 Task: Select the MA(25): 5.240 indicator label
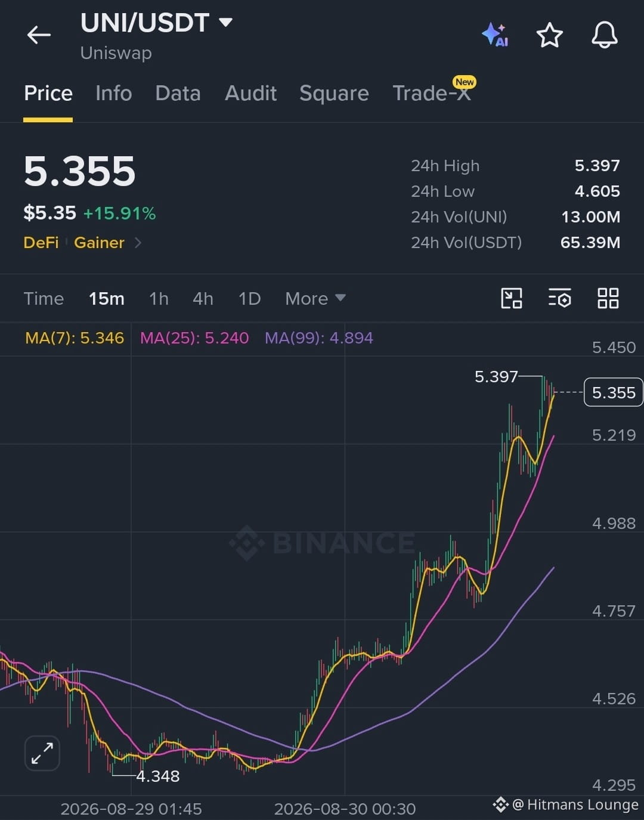tap(194, 338)
